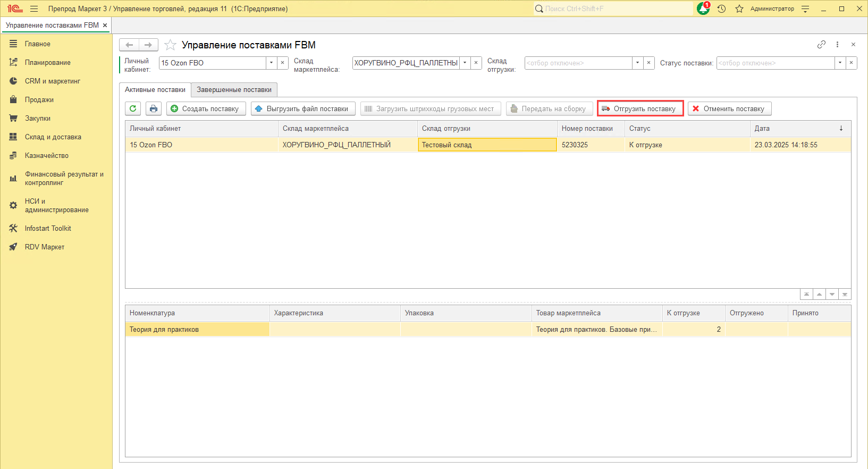Screen dimensions: 868x469
Task: Switch to Завершенные поставки tab
Action: (x=234, y=90)
